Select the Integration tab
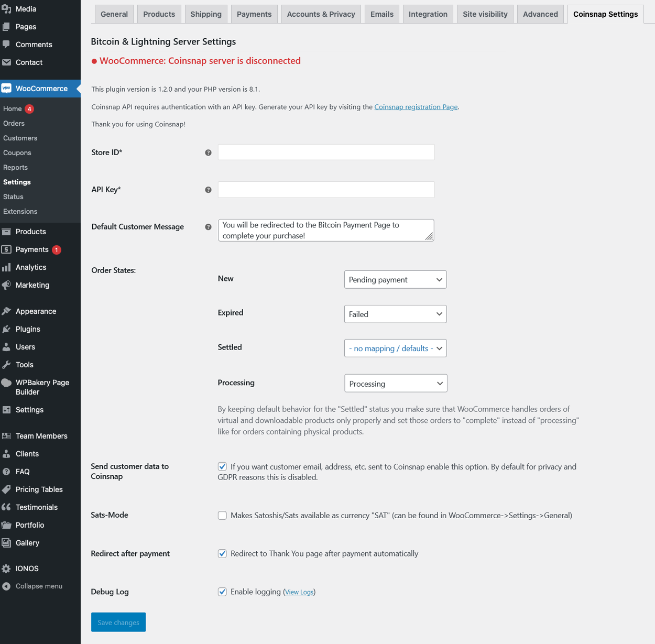The image size is (655, 644). coord(428,14)
